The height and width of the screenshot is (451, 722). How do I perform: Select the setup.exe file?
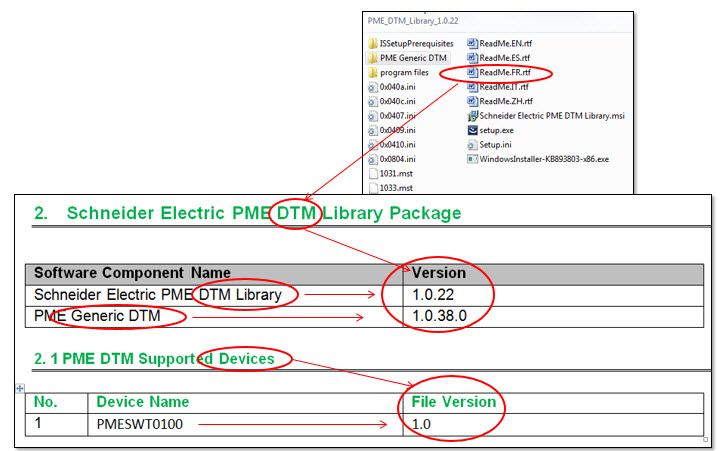point(490,130)
